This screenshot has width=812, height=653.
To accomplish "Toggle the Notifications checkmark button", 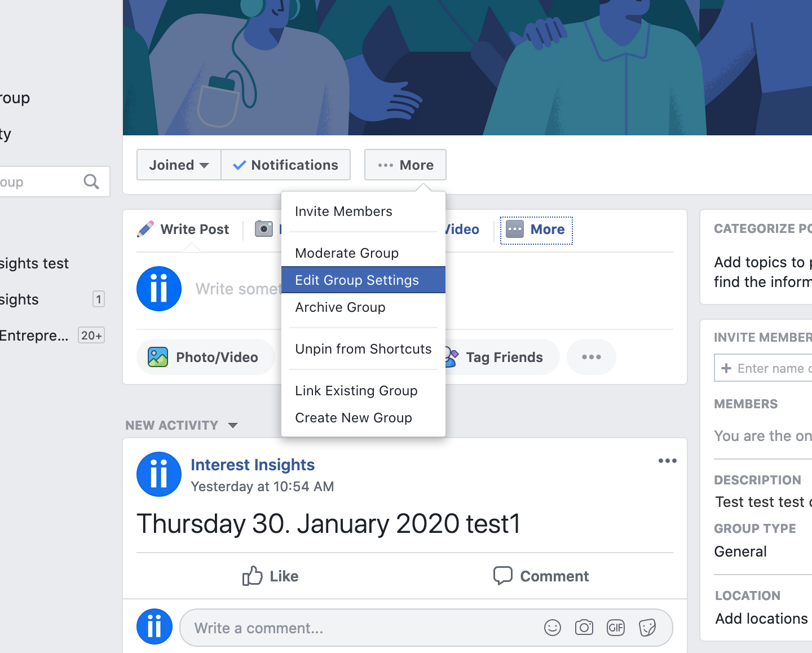I will coord(286,165).
